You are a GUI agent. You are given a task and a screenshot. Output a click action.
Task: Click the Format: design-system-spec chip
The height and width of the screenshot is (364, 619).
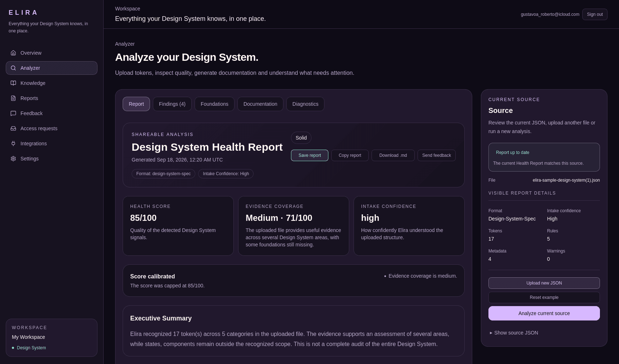pos(163,174)
